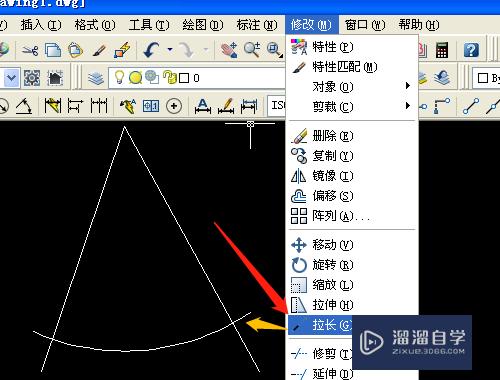
Task: Select 移动(V) move command
Action: (352, 245)
